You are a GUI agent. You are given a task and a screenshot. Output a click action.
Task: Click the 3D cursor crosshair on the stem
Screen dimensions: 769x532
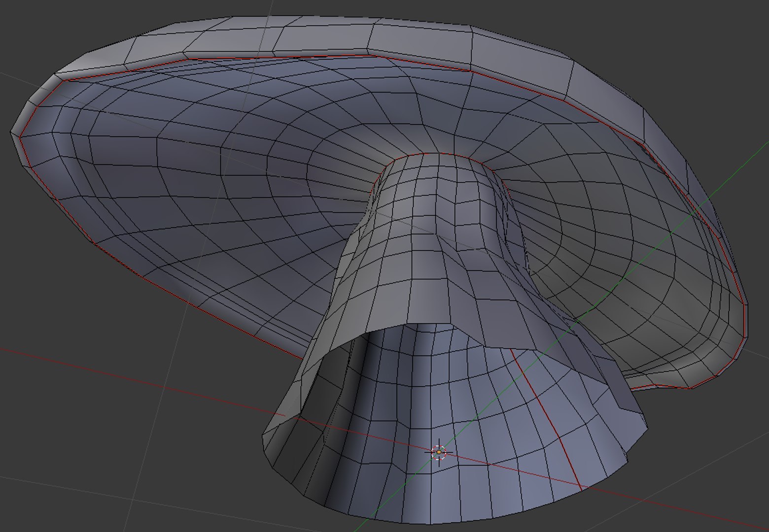click(439, 452)
